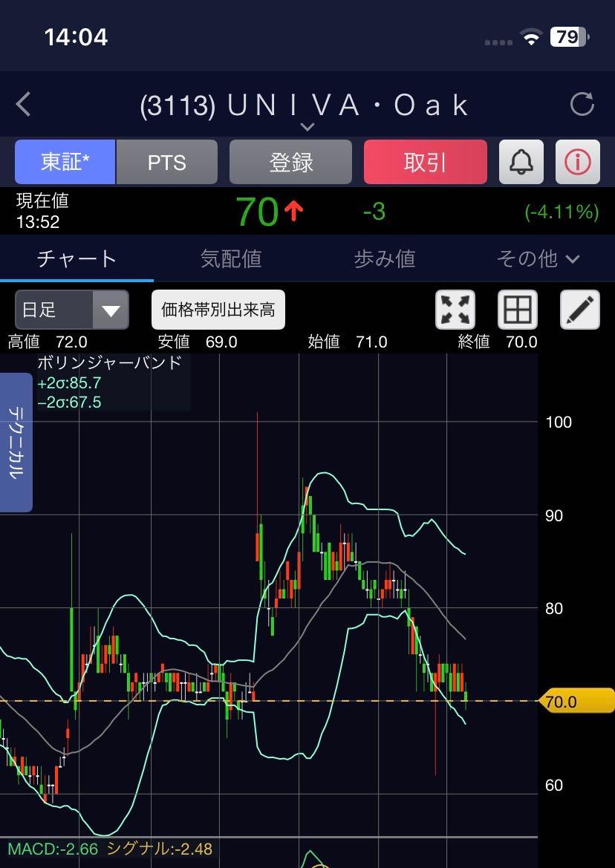Open stock info red circle icon
The image size is (615, 868).
(577, 162)
